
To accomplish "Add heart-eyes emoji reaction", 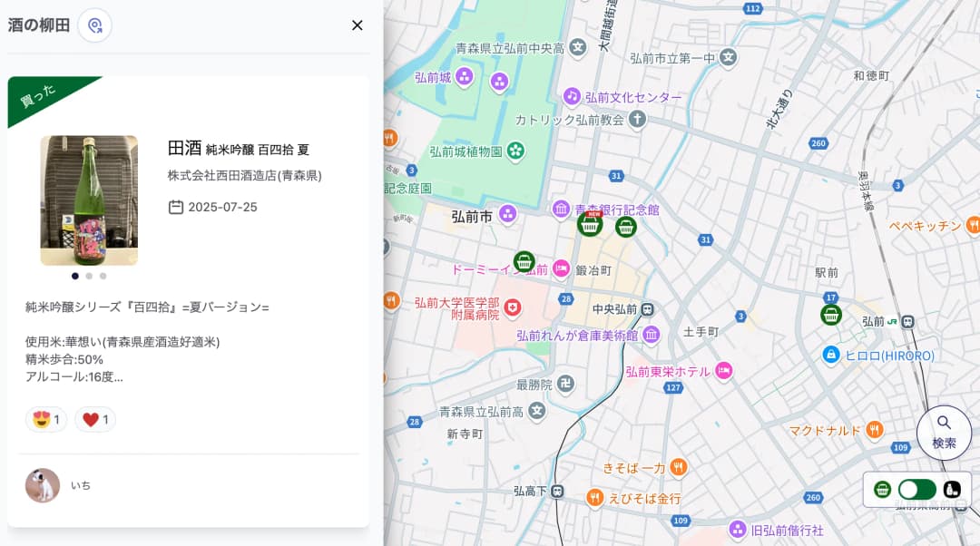I will tap(45, 419).
